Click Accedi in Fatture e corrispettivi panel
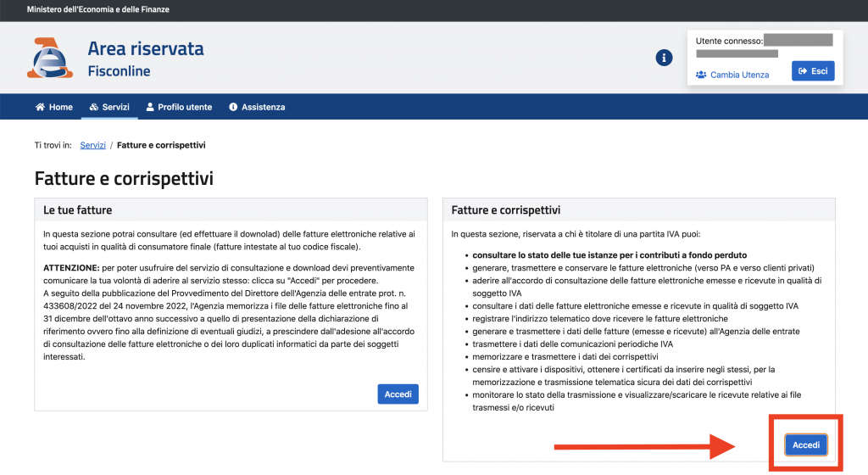 coord(806,445)
